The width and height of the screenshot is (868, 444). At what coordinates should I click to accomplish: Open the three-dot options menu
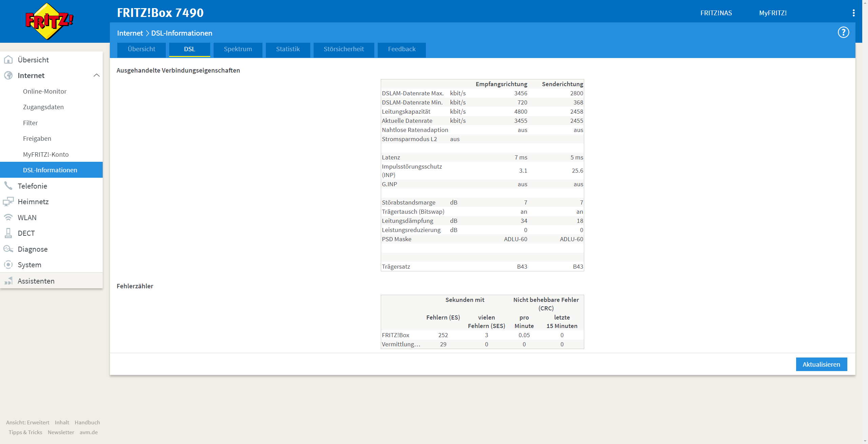point(853,13)
